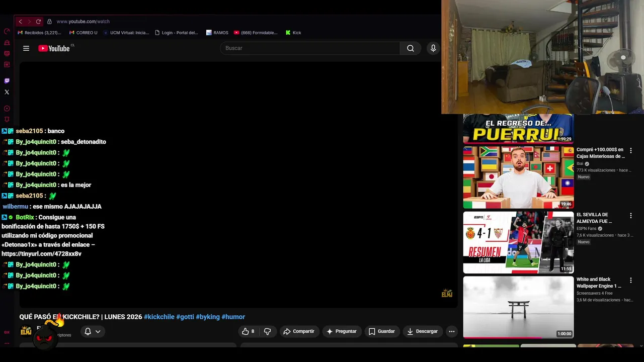Open the speed dial gauge icon in sidebar

point(7,31)
